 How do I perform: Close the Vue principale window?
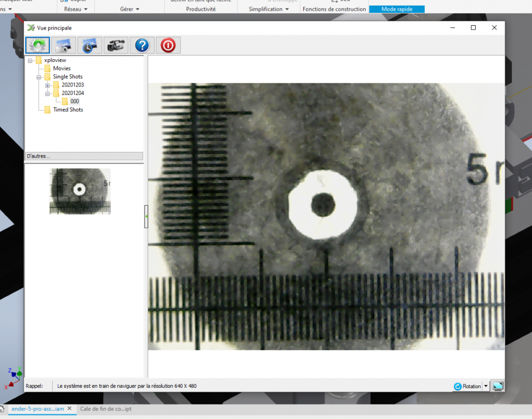(x=495, y=28)
